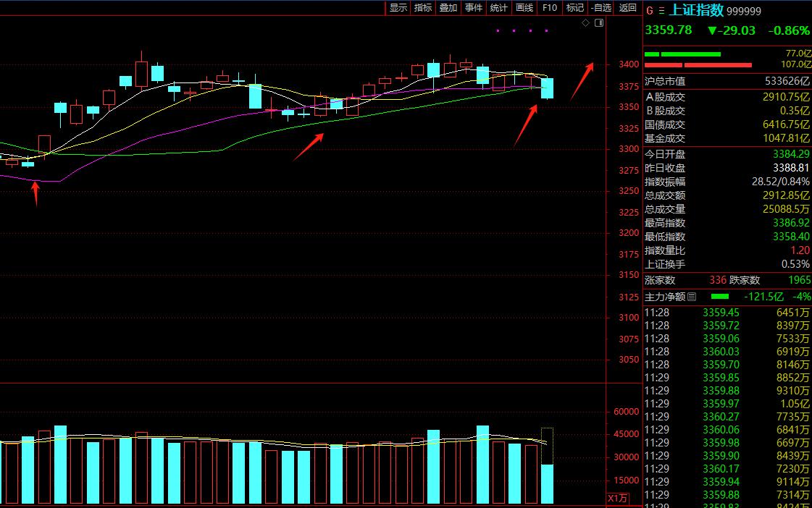Open the list icon next to 上证指数
The width and height of the screenshot is (812, 508).
coord(661,11)
